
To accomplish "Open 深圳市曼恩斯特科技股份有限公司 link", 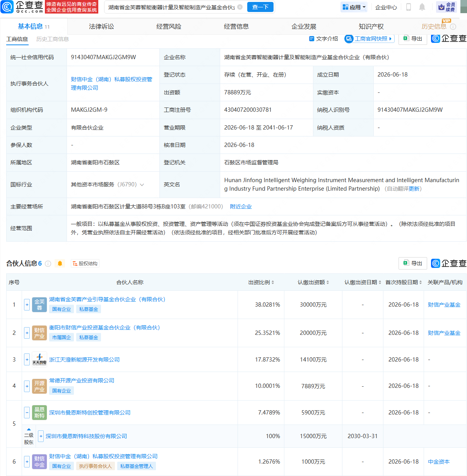I will click(x=86, y=436).
